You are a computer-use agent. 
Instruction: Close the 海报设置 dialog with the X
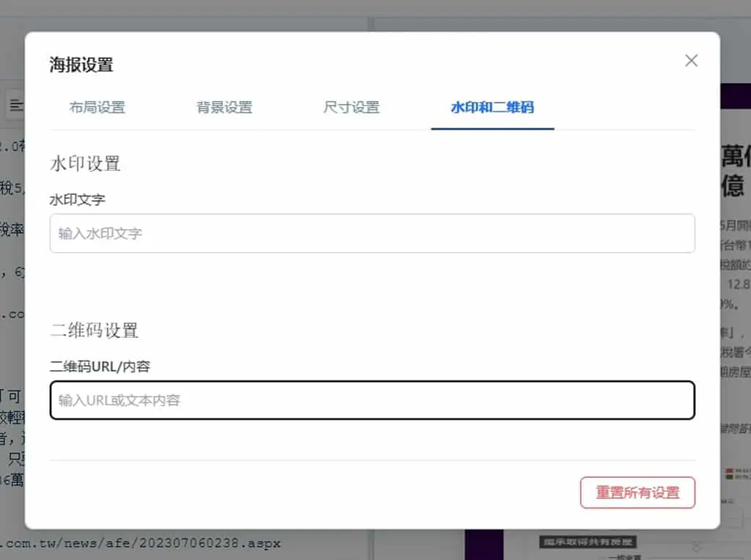point(691,61)
